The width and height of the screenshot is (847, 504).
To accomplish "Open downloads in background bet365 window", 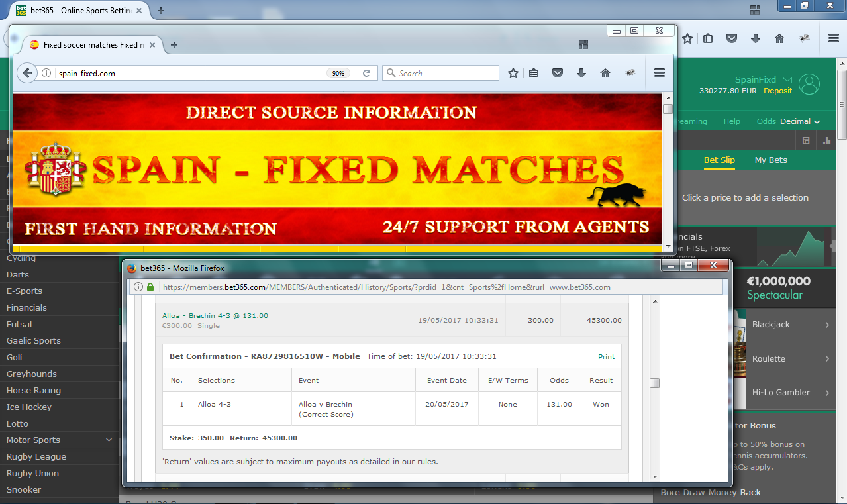I will pyautogui.click(x=756, y=38).
